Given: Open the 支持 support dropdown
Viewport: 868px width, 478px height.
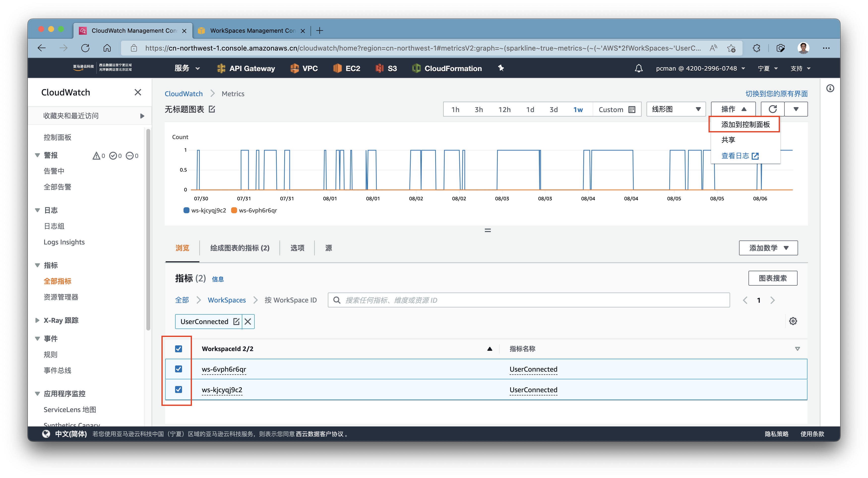Looking at the screenshot, I should click(x=801, y=68).
